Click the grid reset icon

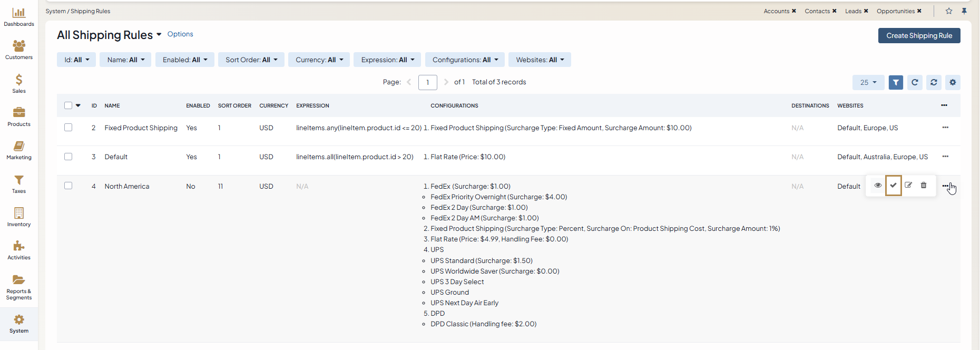[934, 82]
